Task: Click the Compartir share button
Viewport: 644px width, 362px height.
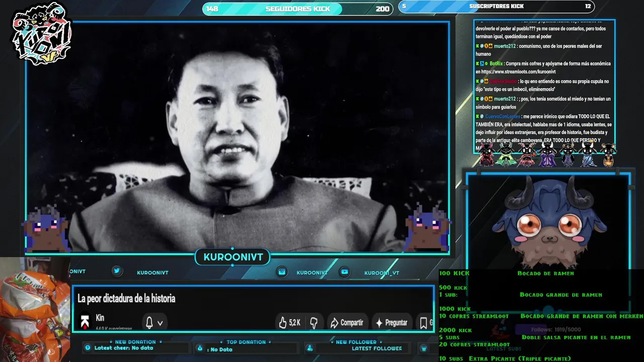Action: (x=347, y=322)
